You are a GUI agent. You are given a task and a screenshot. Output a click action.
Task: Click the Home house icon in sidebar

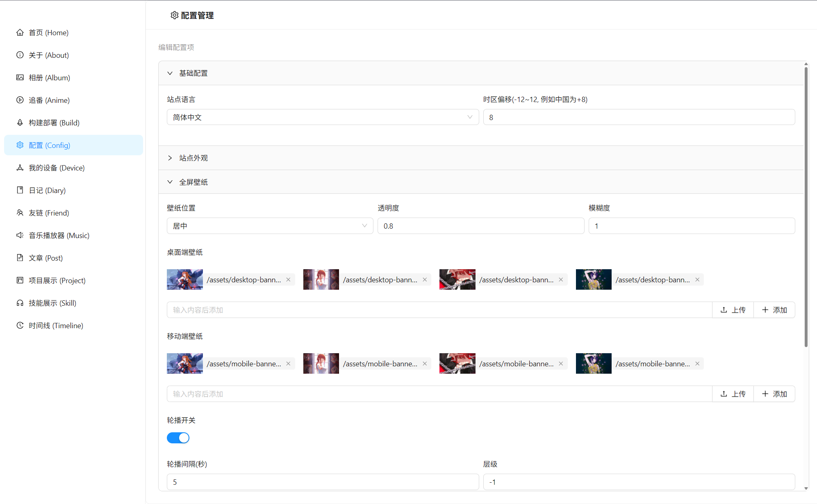pos(20,32)
